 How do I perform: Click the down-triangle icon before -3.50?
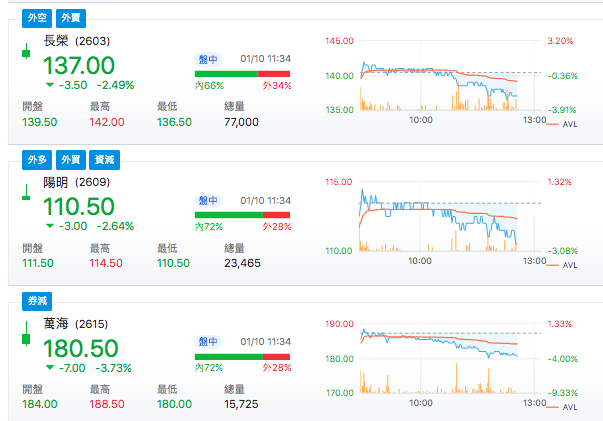pyautogui.click(x=50, y=85)
